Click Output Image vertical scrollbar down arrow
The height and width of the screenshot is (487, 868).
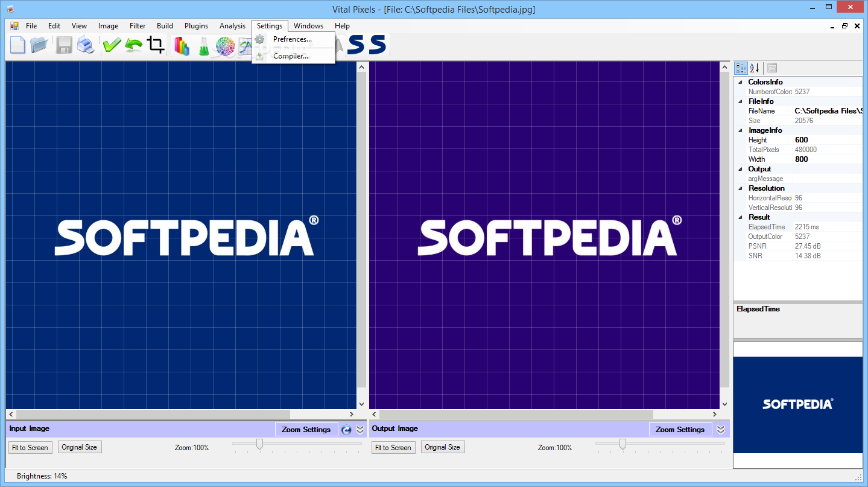click(x=724, y=404)
